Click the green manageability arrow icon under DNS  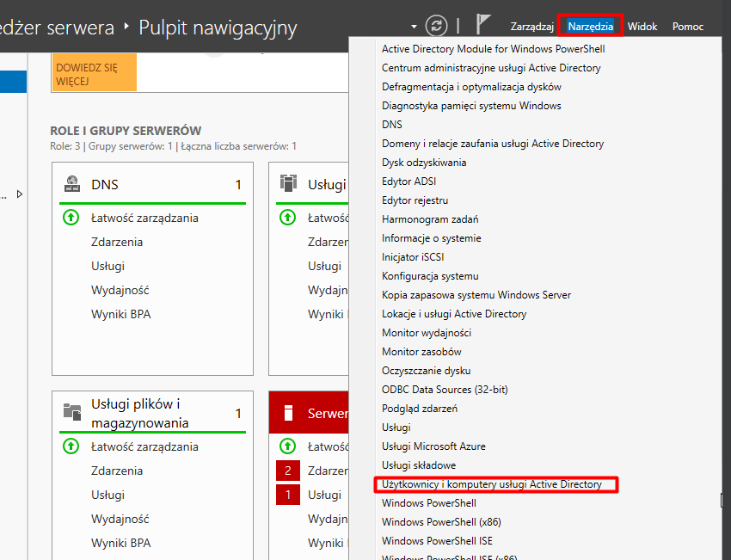pyautogui.click(x=71, y=218)
